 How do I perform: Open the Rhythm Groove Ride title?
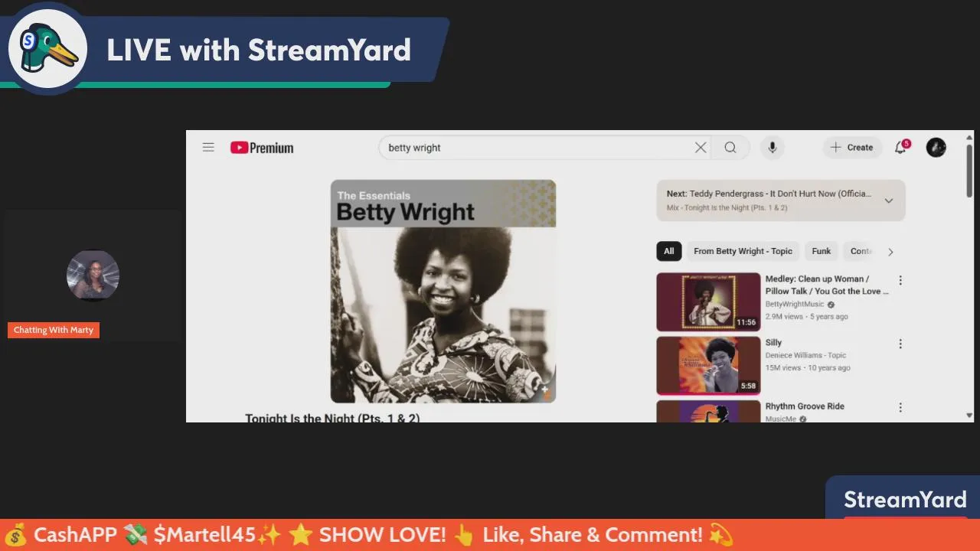pyautogui.click(x=805, y=406)
